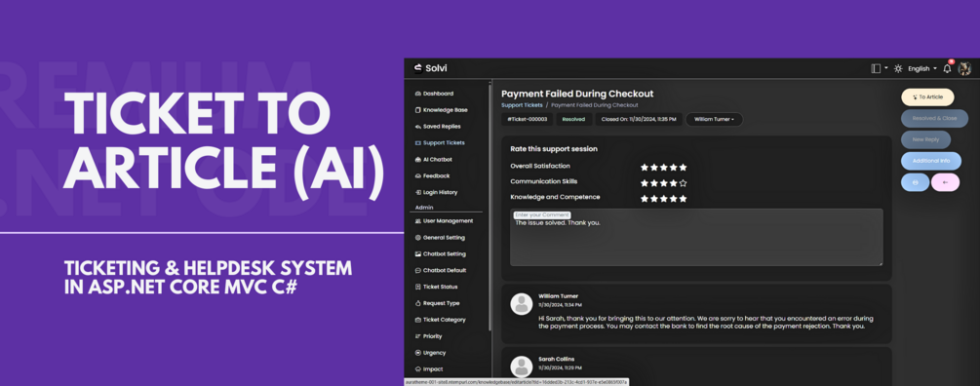Open the Dashboard sidebar item
Image resolution: width=980 pixels, height=386 pixels.
point(434,94)
